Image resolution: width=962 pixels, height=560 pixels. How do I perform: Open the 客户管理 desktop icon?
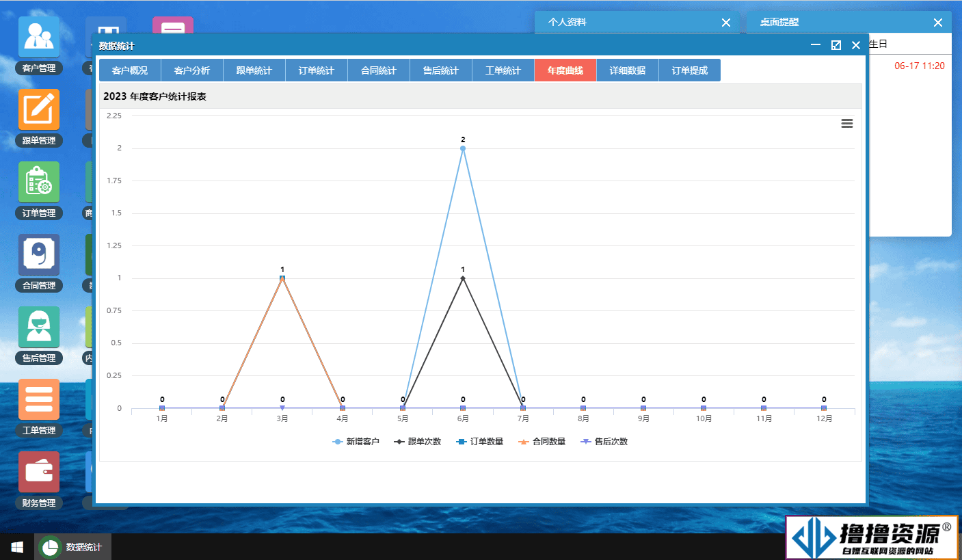click(38, 37)
